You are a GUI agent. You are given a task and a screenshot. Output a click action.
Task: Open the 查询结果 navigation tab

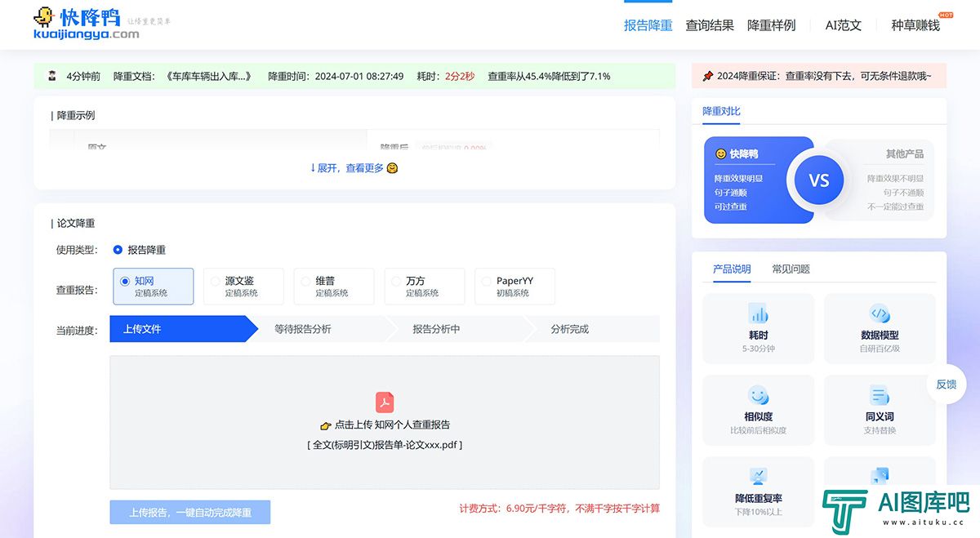[x=710, y=25]
